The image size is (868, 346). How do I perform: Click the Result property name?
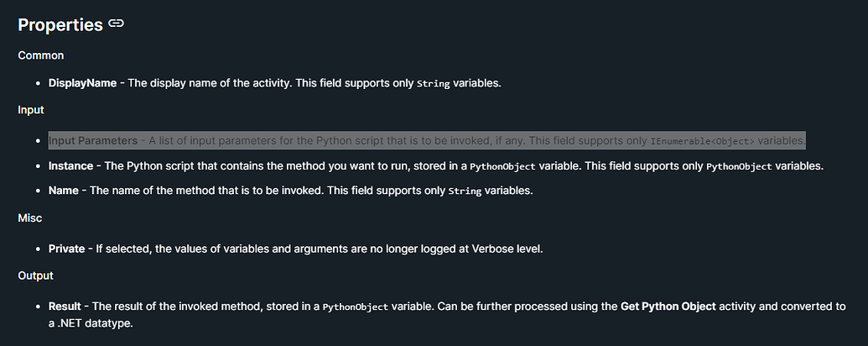pyautogui.click(x=65, y=307)
